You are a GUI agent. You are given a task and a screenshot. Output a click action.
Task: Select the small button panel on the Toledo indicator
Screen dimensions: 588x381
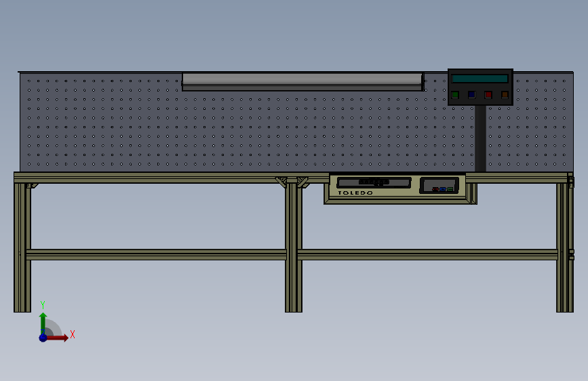click(439, 185)
